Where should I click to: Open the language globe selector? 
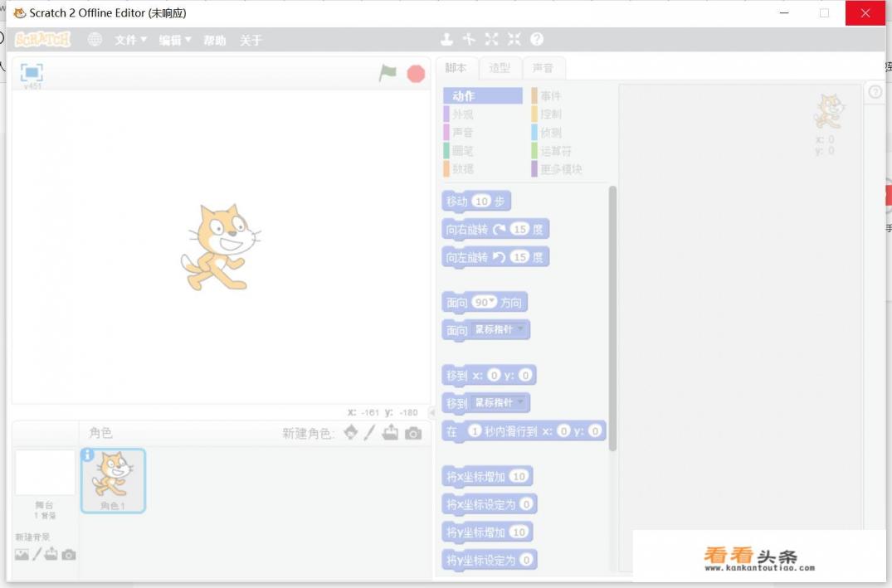[x=94, y=39]
